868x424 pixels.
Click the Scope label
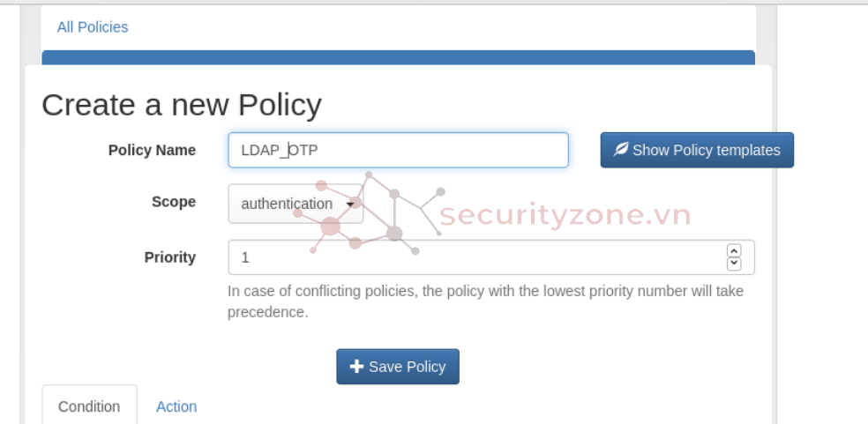(173, 202)
